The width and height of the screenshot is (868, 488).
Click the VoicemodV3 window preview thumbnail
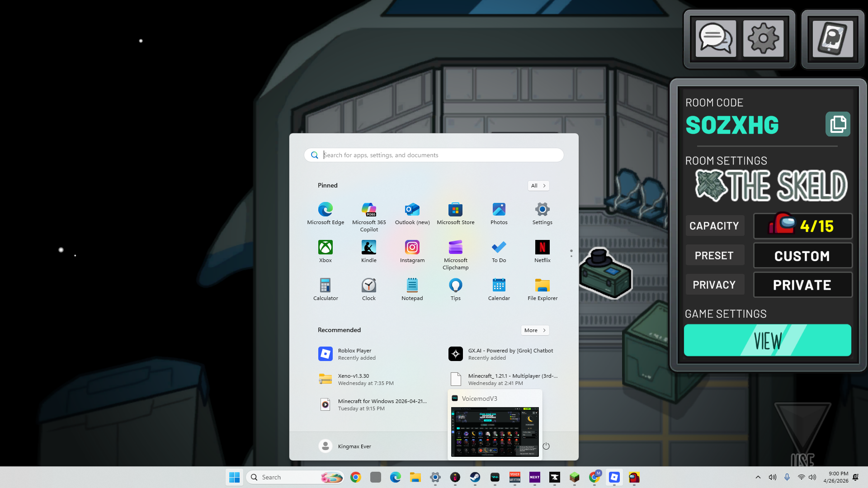coord(495,432)
